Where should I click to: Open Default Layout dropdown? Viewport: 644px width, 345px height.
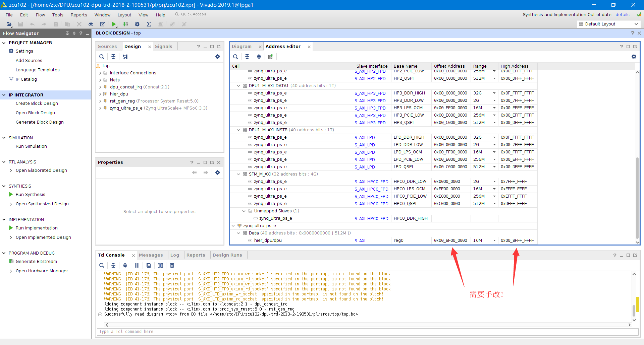pyautogui.click(x=609, y=24)
